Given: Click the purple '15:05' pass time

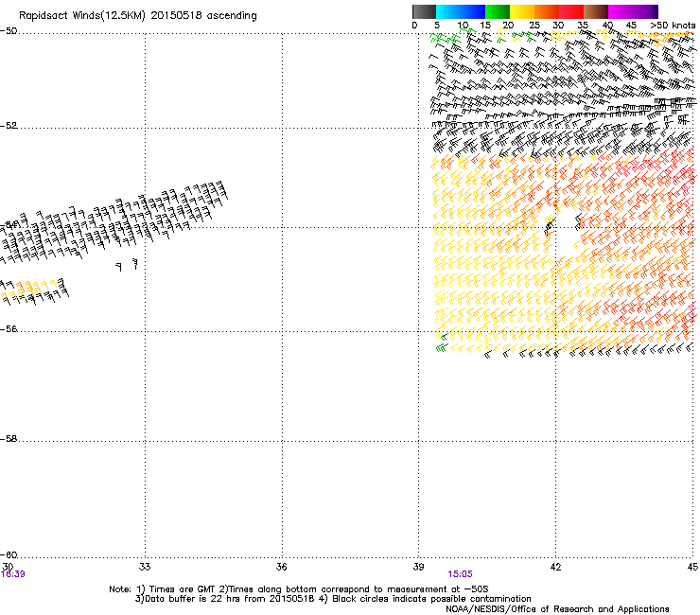Looking at the screenshot, I should click(x=460, y=574).
